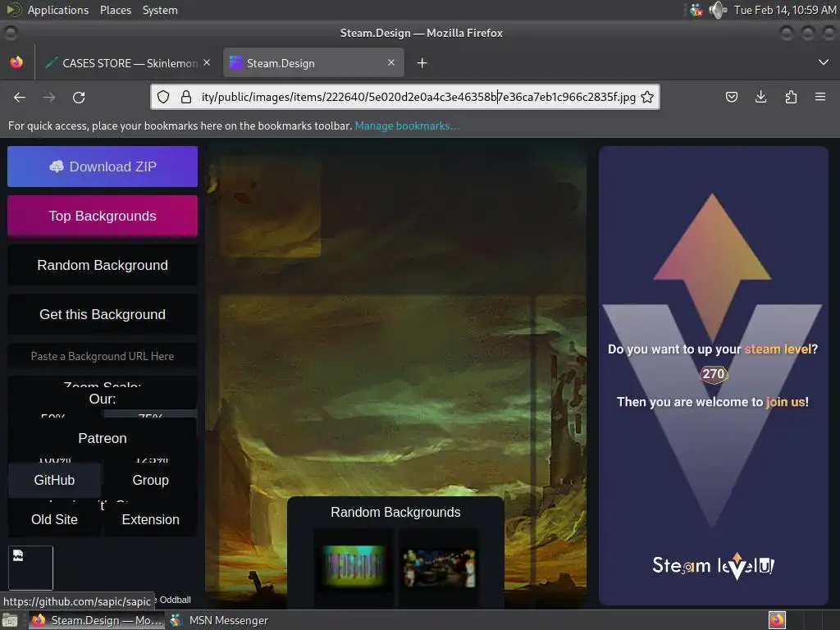
Task: Visit the Old Site link
Action: click(x=54, y=519)
